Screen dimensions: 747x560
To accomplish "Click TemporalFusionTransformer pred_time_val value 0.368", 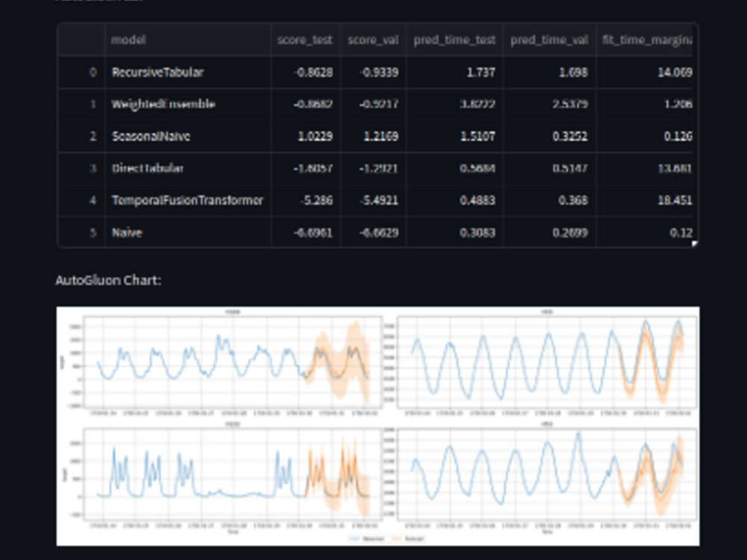I will tap(549, 200).
